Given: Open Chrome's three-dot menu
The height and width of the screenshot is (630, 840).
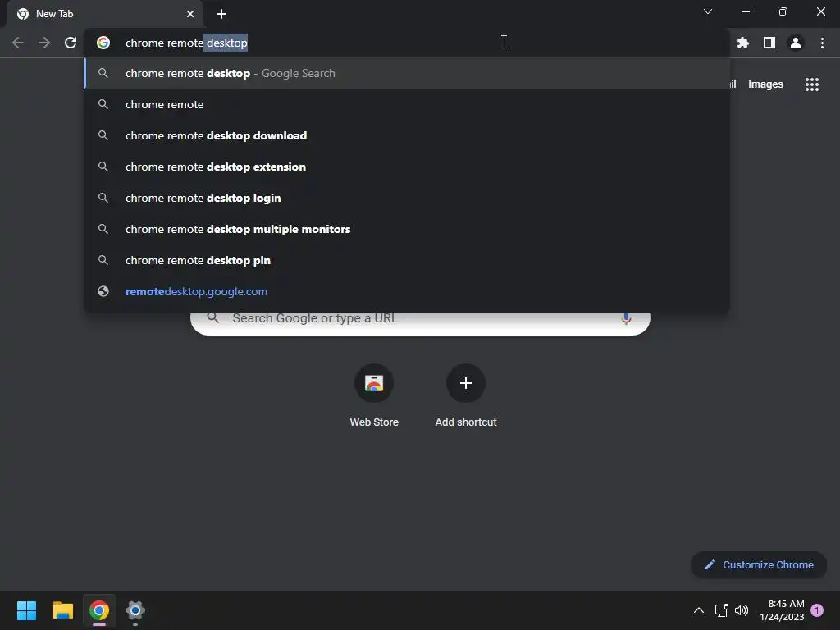Looking at the screenshot, I should (x=822, y=43).
